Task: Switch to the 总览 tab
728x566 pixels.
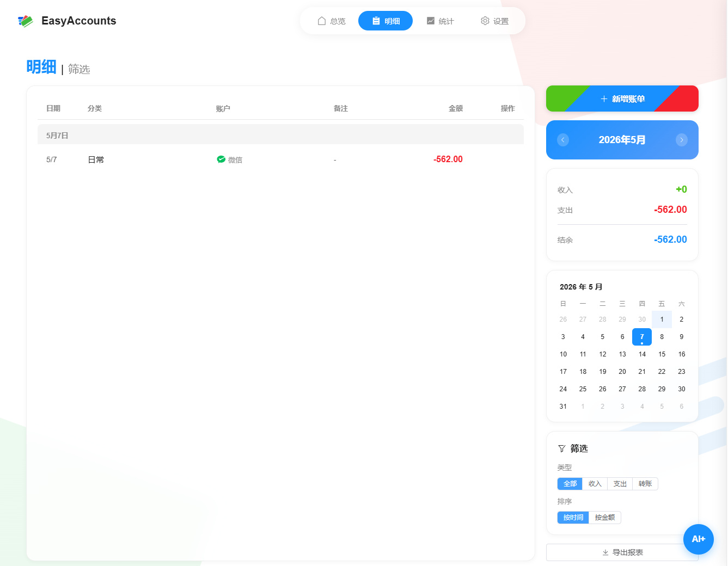Action: (331, 21)
